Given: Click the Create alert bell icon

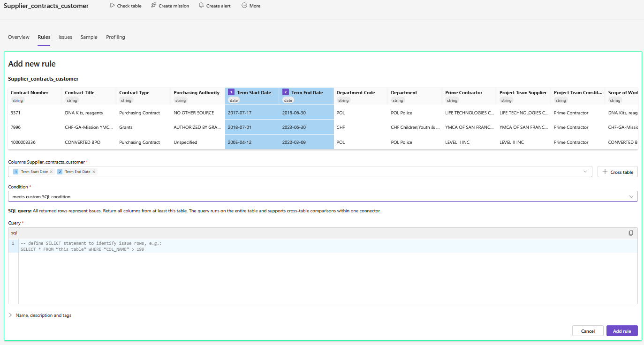Looking at the screenshot, I should 201,6.
